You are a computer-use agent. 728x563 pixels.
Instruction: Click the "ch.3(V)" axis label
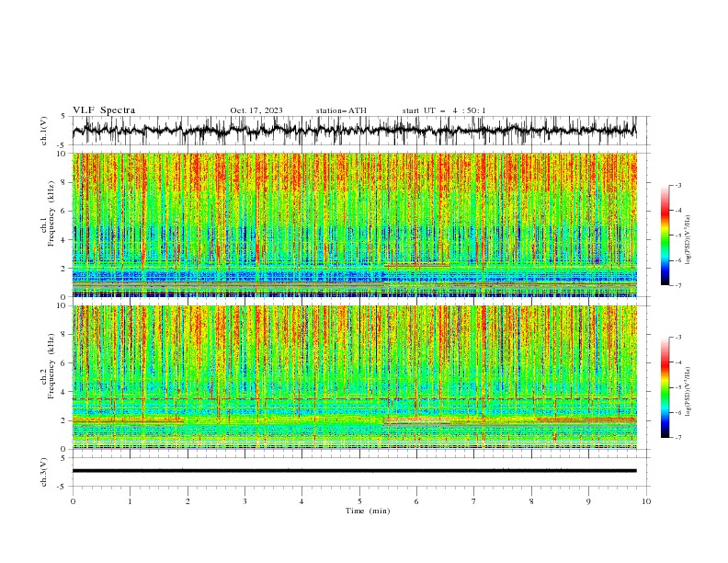[44, 472]
